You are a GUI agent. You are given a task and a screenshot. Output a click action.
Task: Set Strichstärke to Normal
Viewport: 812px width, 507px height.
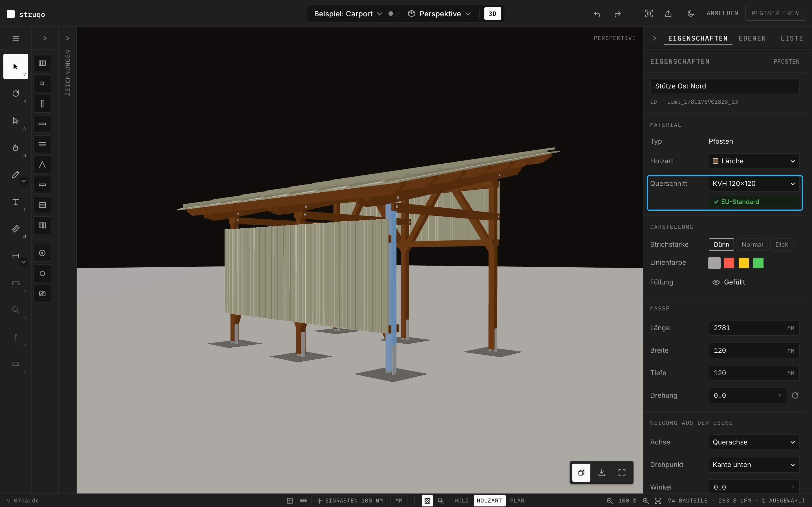(x=752, y=244)
